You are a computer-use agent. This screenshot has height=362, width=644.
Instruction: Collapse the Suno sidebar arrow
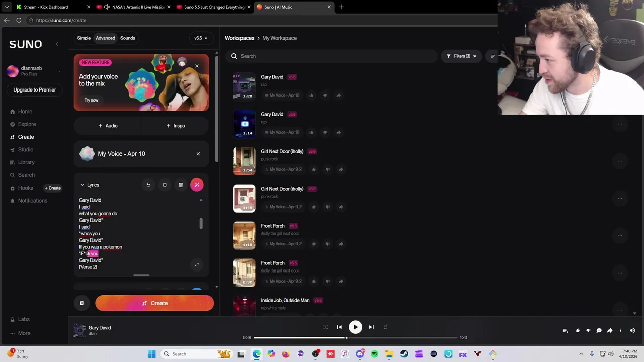(x=57, y=44)
